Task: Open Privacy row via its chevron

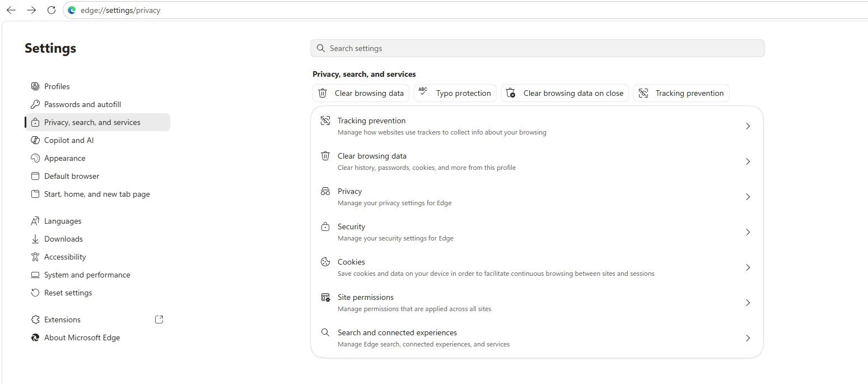Action: (748, 197)
